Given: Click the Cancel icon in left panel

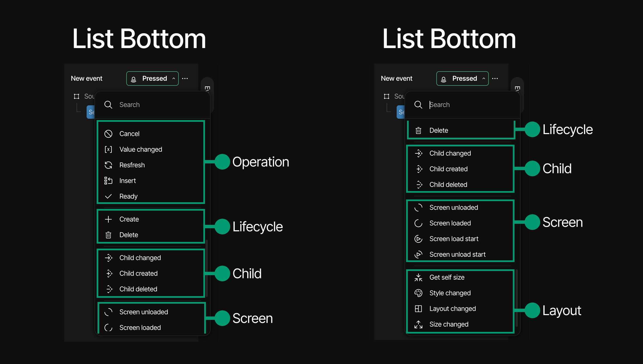Looking at the screenshot, I should tap(108, 134).
